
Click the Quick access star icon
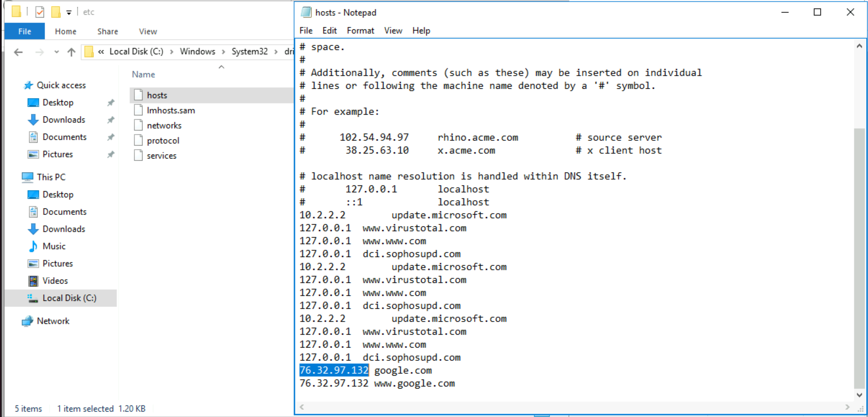28,85
